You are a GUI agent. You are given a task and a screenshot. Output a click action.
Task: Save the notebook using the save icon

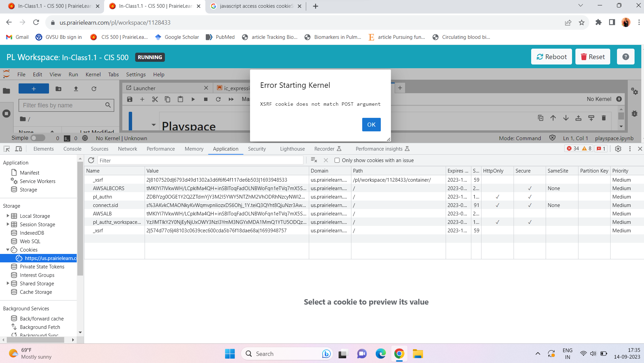130,99
